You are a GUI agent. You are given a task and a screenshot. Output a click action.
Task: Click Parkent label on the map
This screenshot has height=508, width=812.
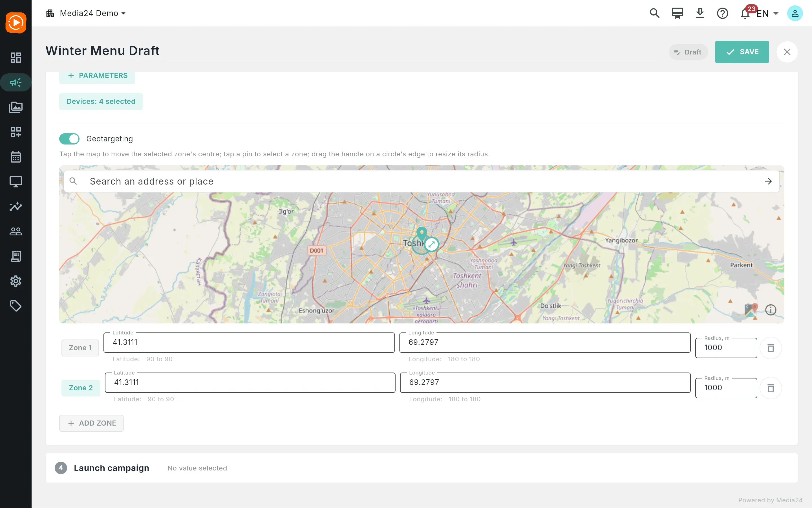[x=742, y=265]
